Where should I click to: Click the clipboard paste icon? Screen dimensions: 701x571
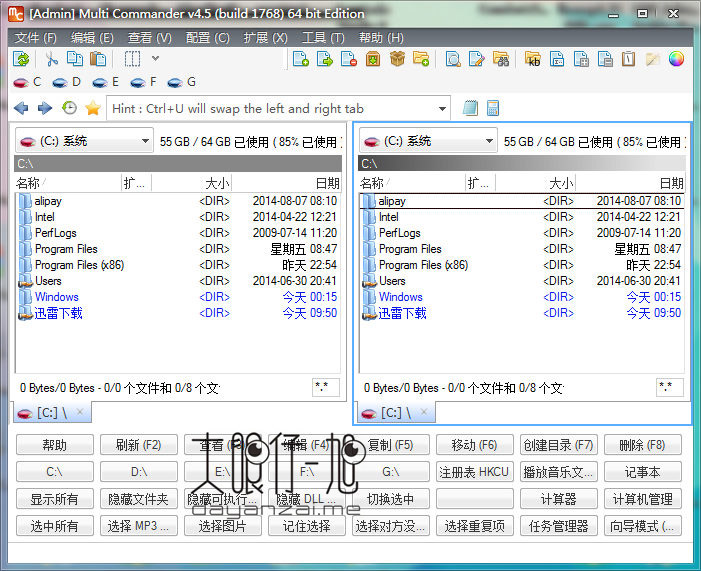point(98,59)
